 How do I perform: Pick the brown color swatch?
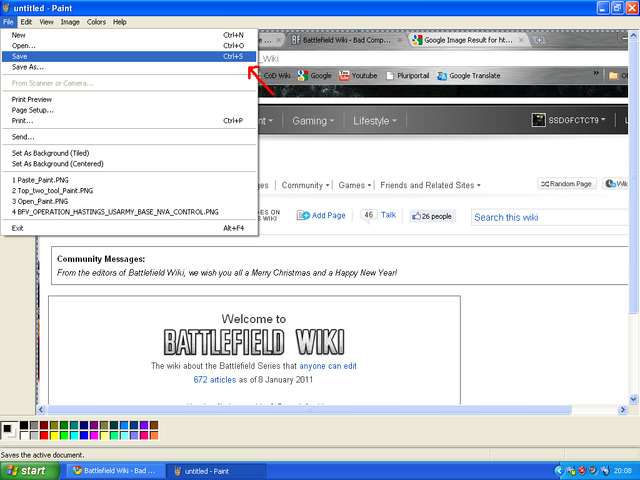coord(154,425)
